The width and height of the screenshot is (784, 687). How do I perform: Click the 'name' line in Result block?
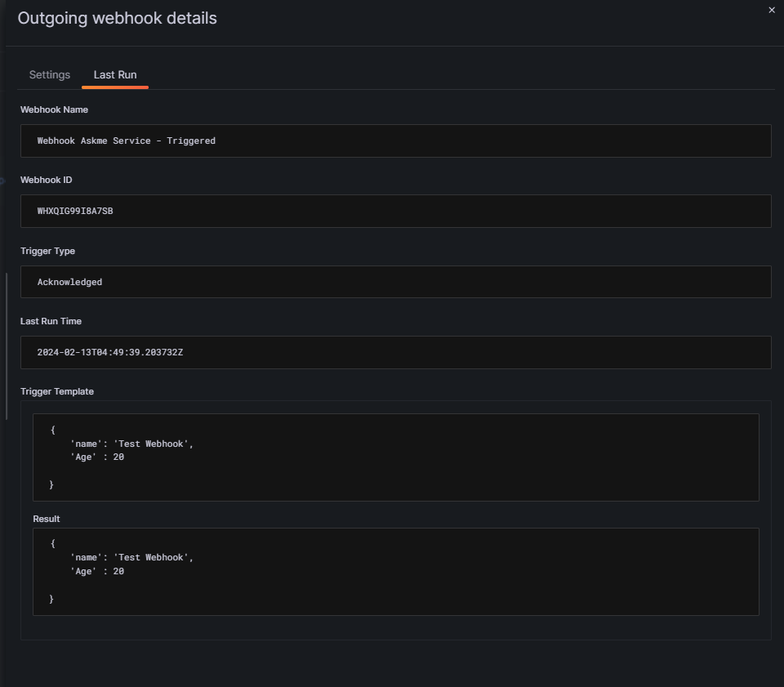point(131,557)
